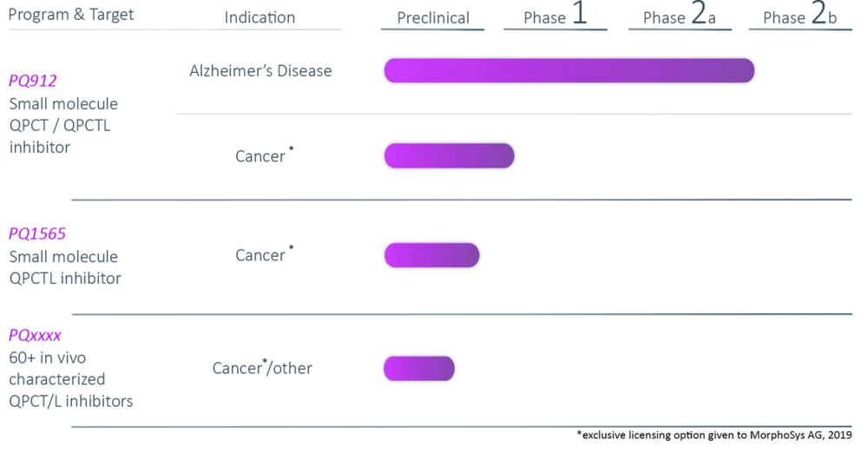
Task: Choose the Phase 2b column header
Action: [799, 17]
